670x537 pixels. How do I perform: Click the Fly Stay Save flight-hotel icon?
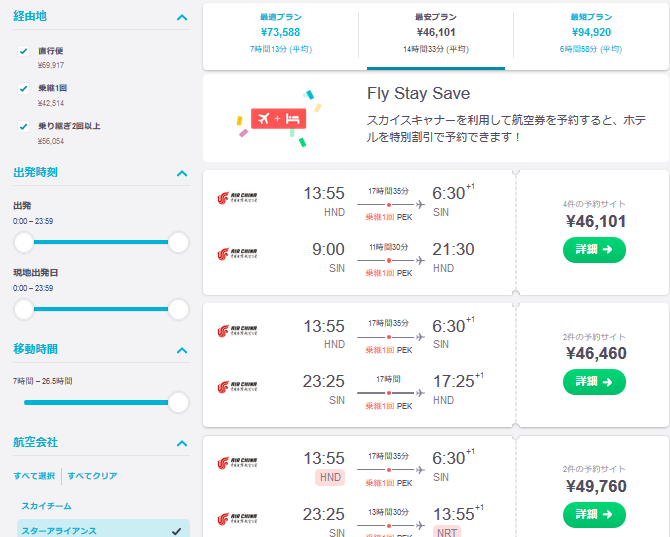point(278,121)
